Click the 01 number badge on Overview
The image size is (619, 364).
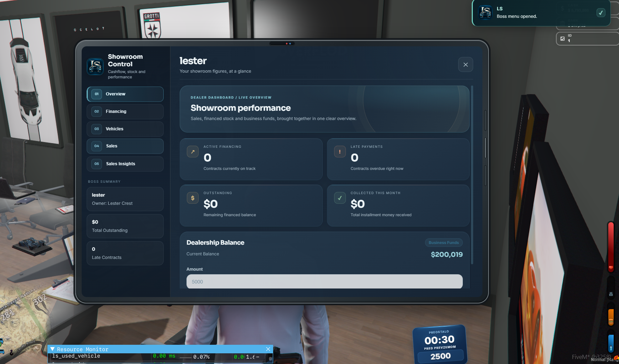[x=97, y=94]
